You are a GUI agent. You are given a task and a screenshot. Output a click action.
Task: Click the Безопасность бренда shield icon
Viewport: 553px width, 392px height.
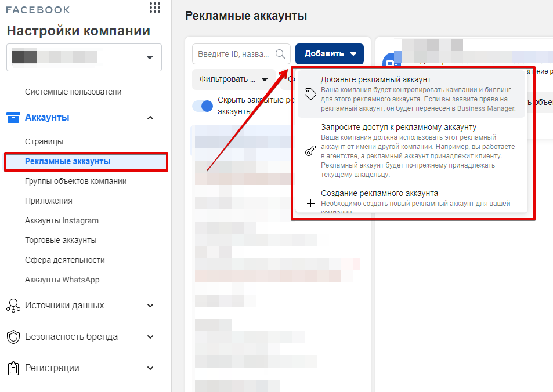[13, 337]
